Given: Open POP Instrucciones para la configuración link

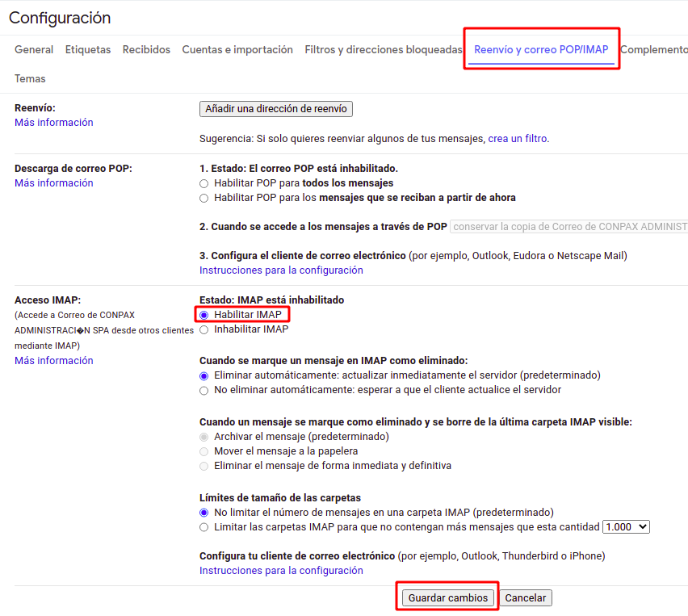Looking at the screenshot, I should (281, 270).
